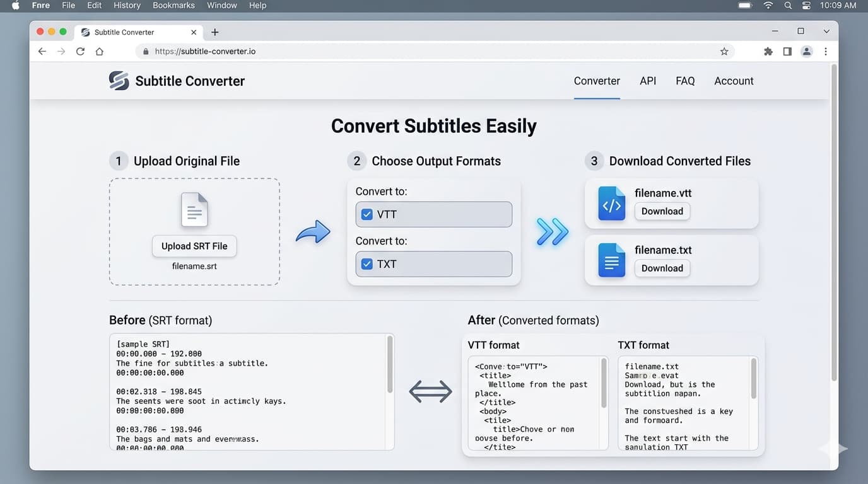The height and width of the screenshot is (484, 868).
Task: Open the Bookmarks menu
Action: click(x=173, y=5)
